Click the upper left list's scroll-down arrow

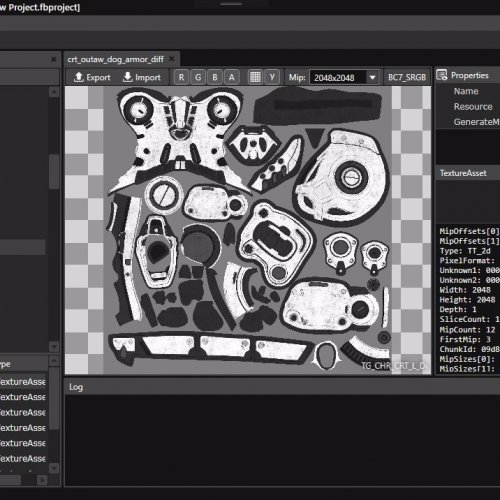[54, 346]
